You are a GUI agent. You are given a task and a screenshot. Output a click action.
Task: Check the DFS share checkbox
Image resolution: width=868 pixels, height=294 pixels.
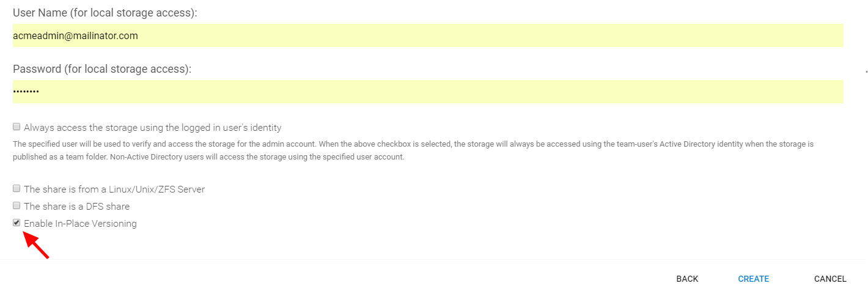pos(17,205)
